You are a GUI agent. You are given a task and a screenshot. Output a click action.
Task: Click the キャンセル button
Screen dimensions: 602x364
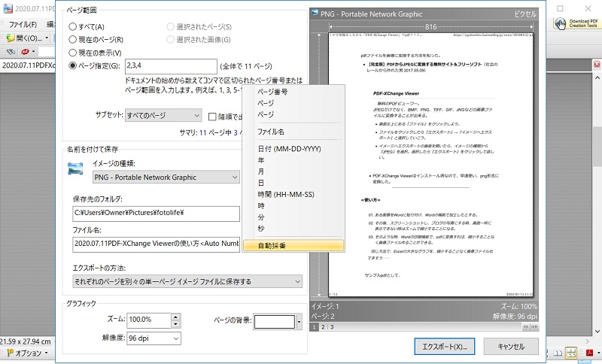pos(511,347)
